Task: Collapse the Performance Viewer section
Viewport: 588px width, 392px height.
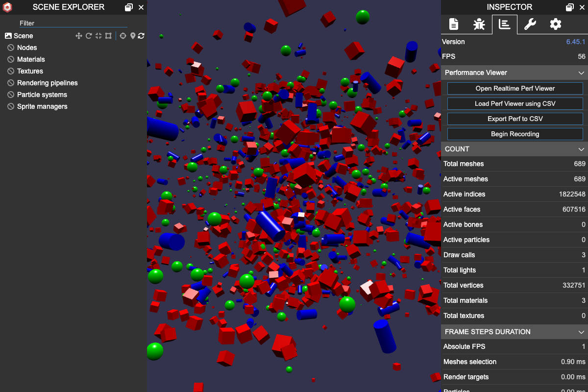Action: click(581, 73)
